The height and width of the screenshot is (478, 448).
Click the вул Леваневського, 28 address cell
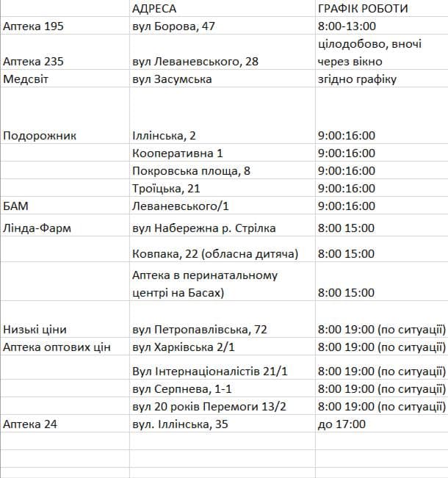(223, 52)
